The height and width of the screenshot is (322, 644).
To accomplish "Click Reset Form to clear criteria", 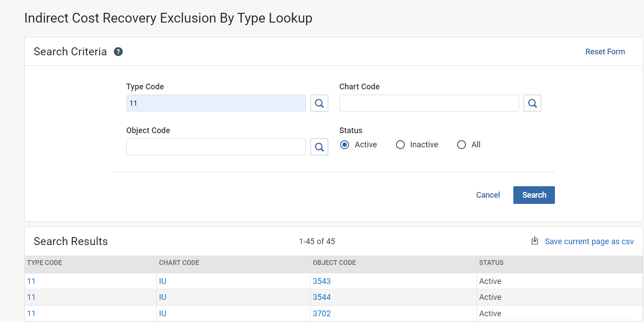I will (605, 51).
